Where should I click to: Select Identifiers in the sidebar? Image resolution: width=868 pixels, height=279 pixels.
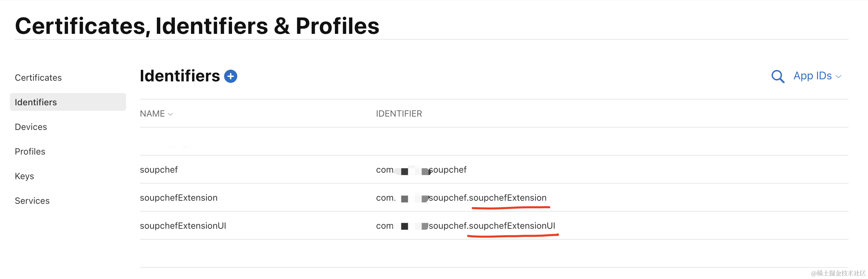36,102
